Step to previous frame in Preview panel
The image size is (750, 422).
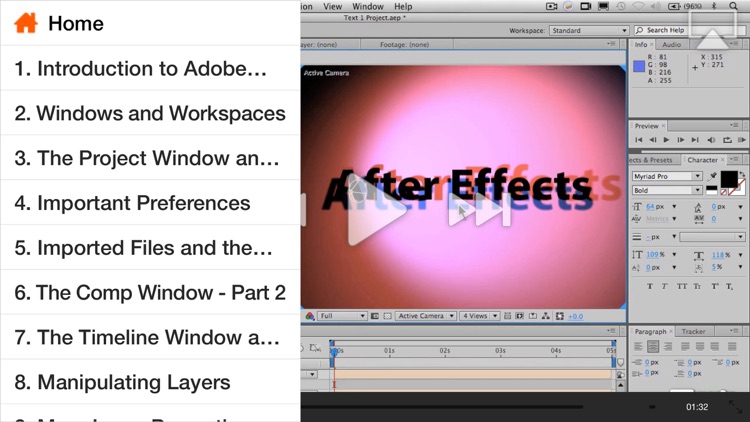coord(653,140)
